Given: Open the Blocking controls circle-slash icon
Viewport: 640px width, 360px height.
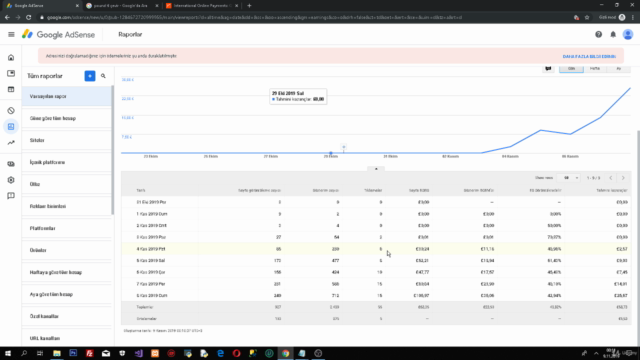Looking at the screenshot, I should click(11, 111).
